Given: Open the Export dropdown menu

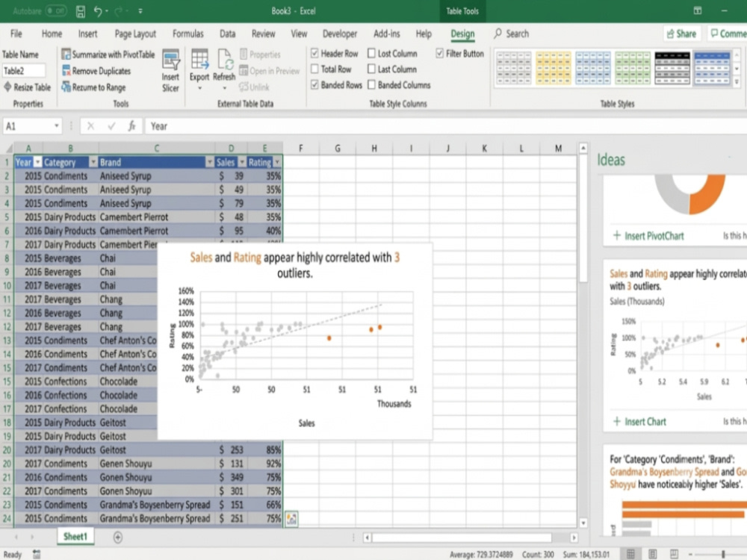Looking at the screenshot, I should pos(199,88).
